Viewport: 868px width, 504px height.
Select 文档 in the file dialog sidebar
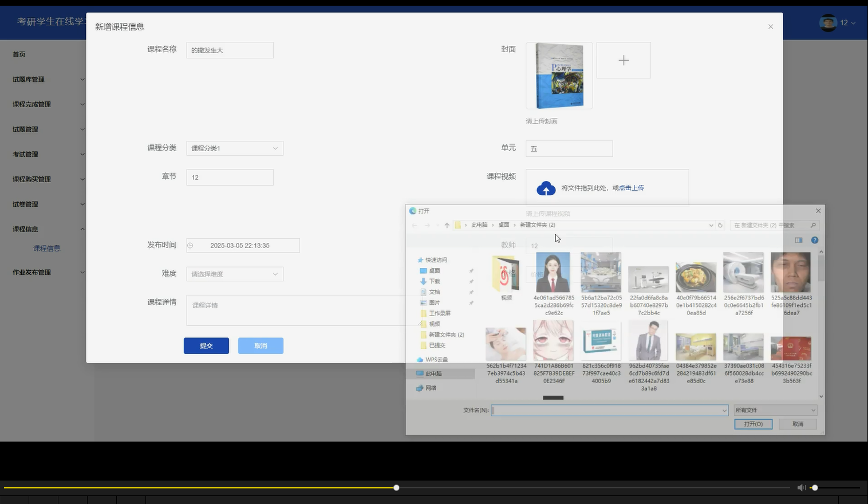click(x=431, y=292)
